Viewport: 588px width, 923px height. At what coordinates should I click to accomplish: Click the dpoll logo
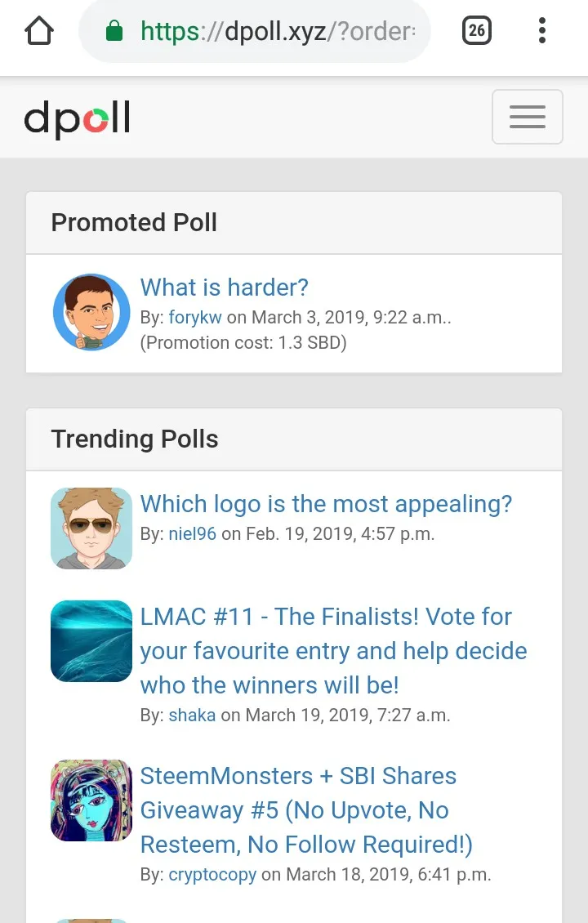pyautogui.click(x=78, y=119)
